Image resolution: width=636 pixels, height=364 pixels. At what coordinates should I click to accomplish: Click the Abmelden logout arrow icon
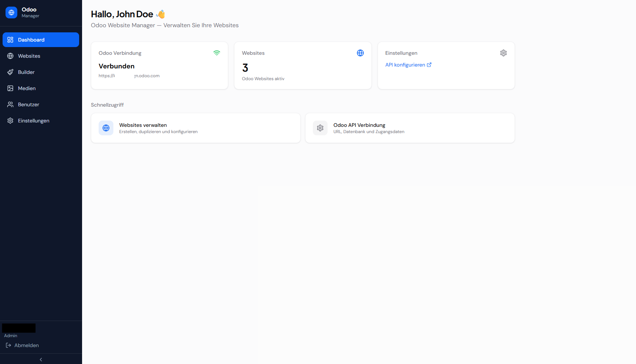tap(8, 345)
